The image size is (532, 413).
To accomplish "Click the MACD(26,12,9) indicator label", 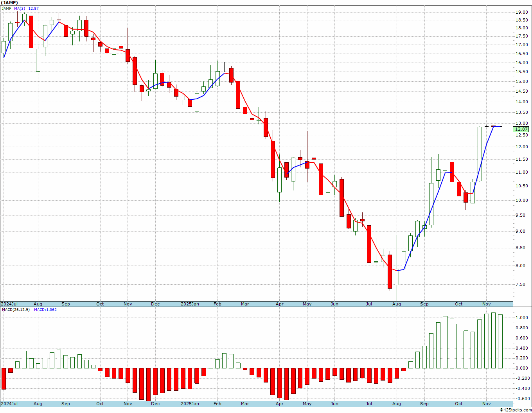I will point(15,309).
